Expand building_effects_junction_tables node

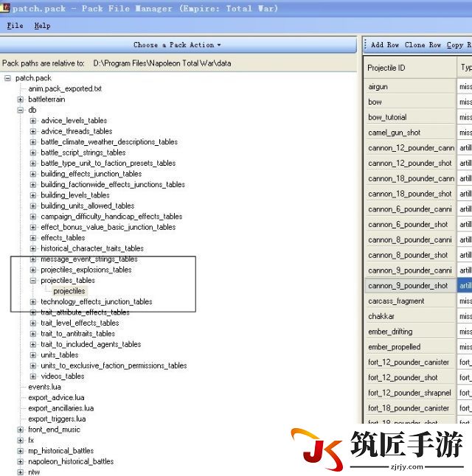coord(33,174)
